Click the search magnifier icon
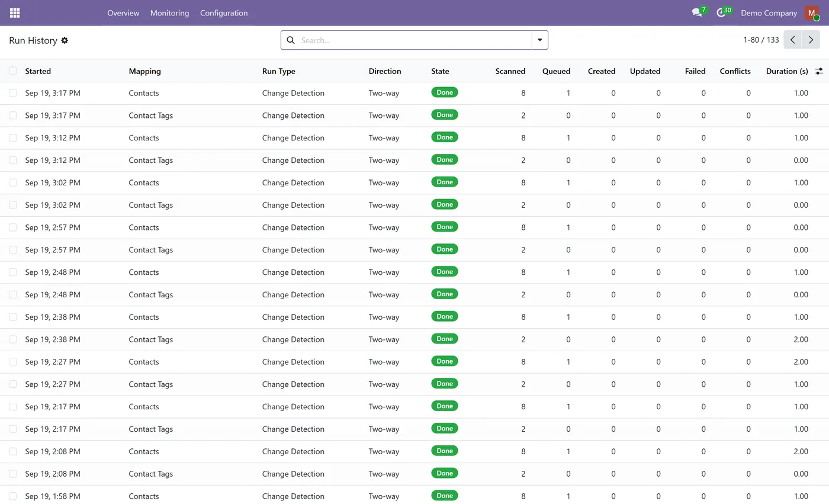This screenshot has width=829, height=504. click(x=291, y=40)
